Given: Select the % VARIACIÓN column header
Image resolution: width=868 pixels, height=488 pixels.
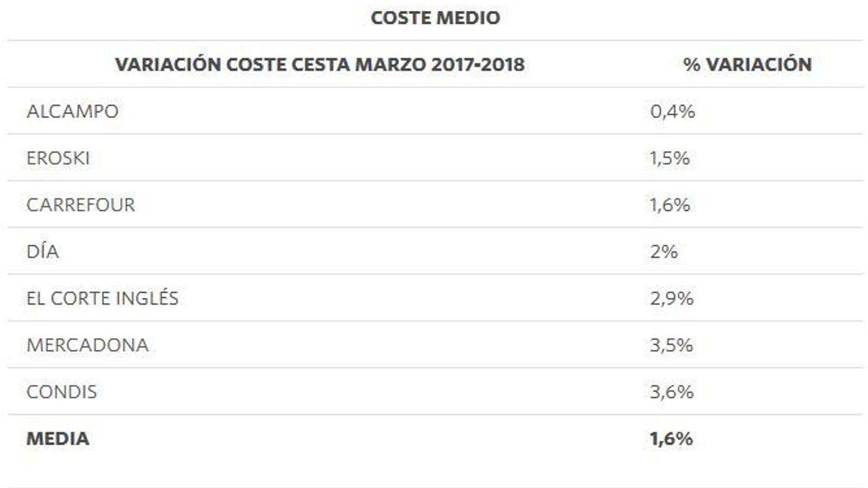Looking at the screenshot, I should pos(747,65).
